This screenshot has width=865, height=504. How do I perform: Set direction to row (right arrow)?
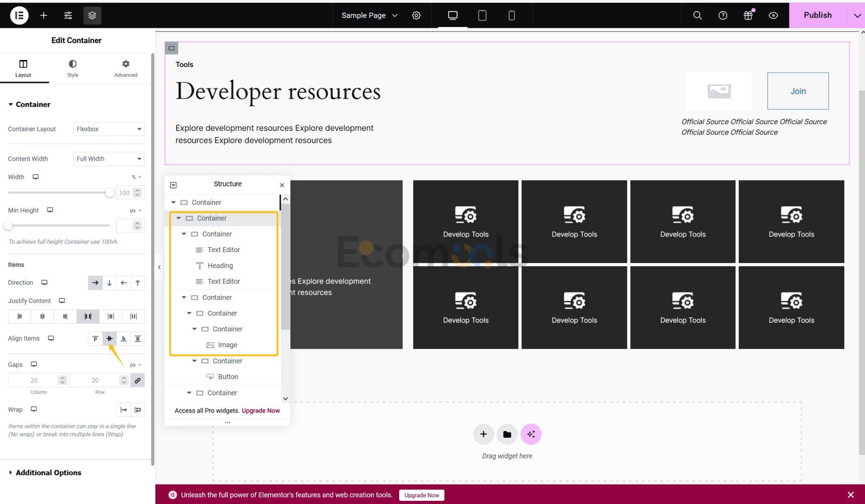(95, 283)
